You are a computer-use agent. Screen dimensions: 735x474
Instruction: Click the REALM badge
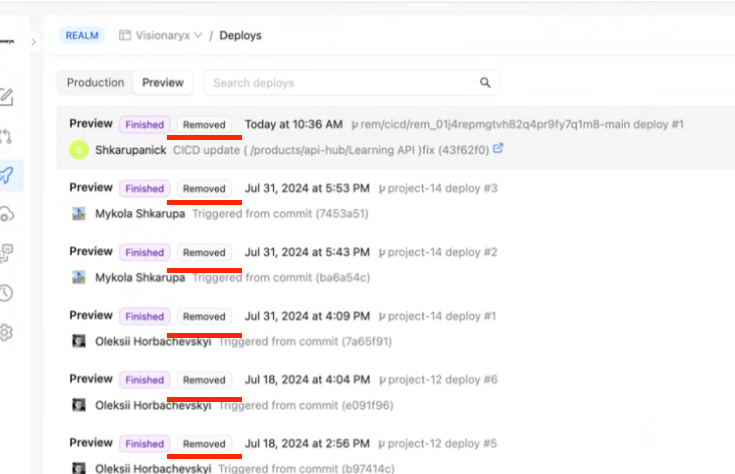82,35
